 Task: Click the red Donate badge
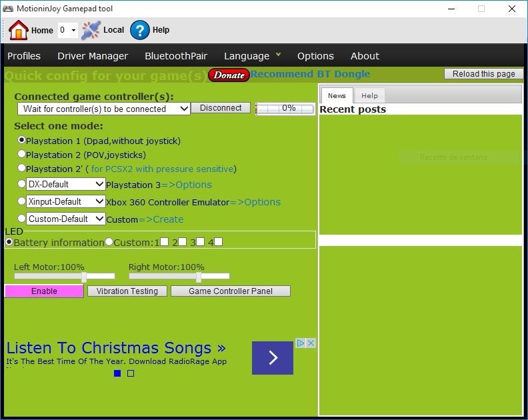[x=229, y=75]
